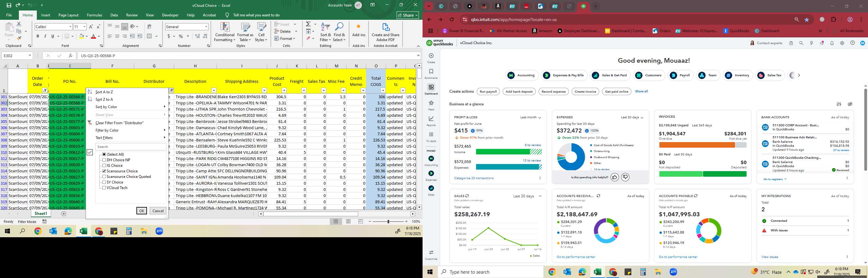Image resolution: width=868 pixels, height=278 pixels.
Task: Open the Calibri font name dropdown
Action: [x=70, y=27]
